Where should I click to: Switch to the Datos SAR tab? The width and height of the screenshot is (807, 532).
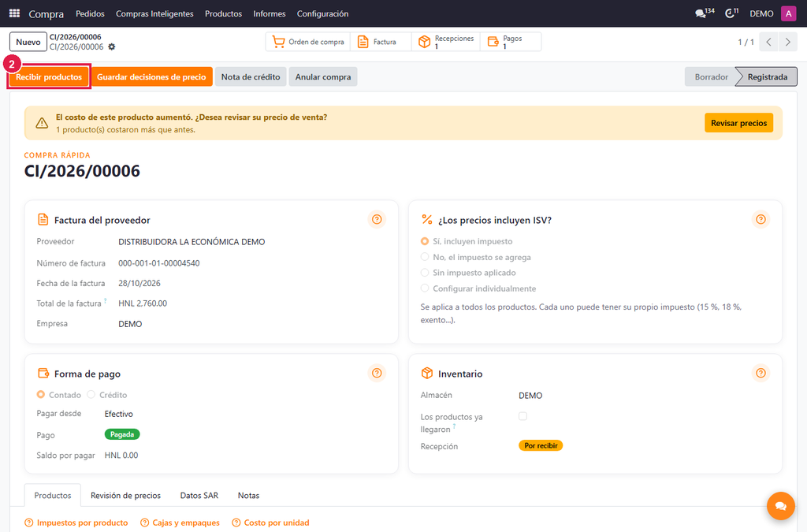tap(199, 496)
